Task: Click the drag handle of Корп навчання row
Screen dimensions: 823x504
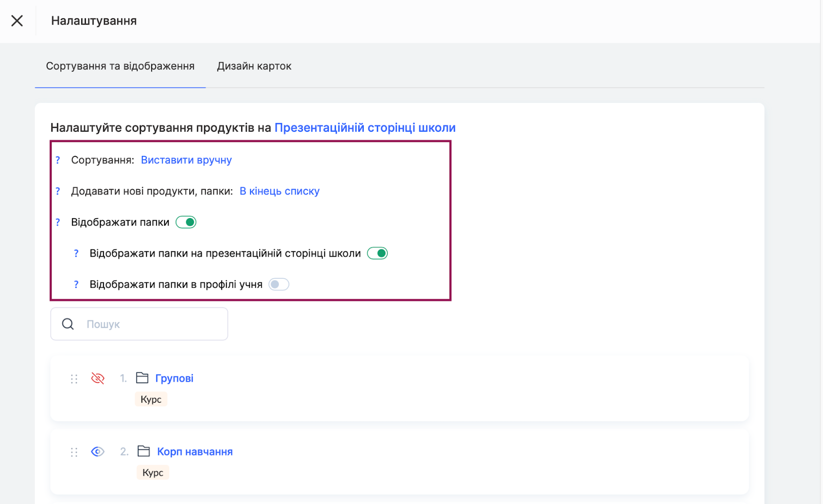Action: click(x=74, y=452)
